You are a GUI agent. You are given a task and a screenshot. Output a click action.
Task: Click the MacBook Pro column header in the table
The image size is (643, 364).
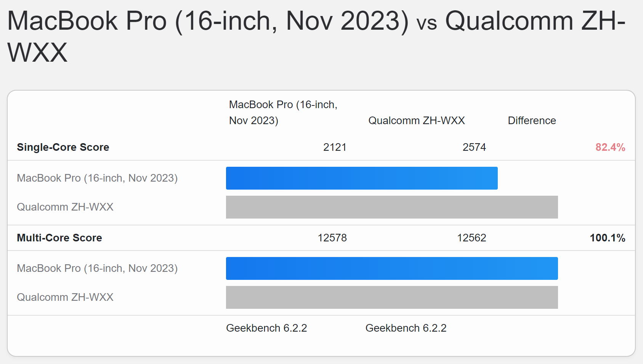(283, 112)
